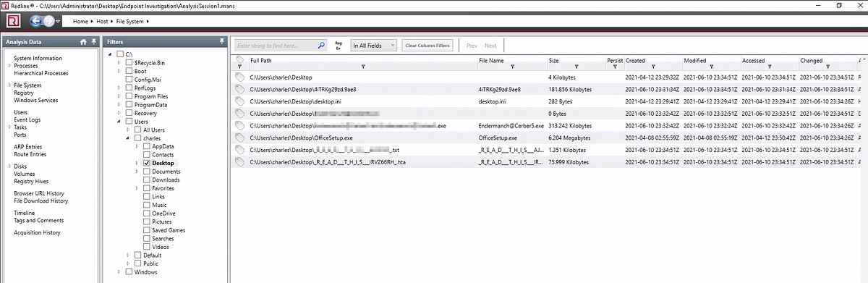This screenshot has width=868, height=283.
Task: Click tag icon for 0 Bytes row
Action: tap(239, 114)
